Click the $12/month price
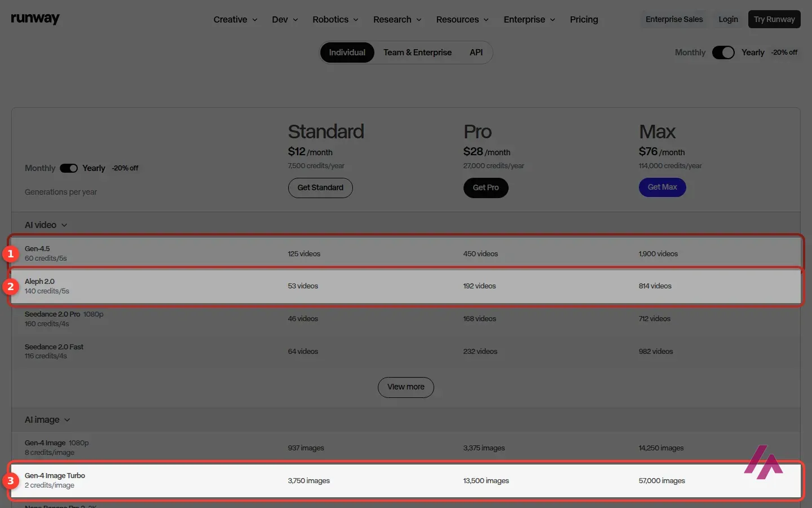The image size is (812, 508). [x=310, y=152]
